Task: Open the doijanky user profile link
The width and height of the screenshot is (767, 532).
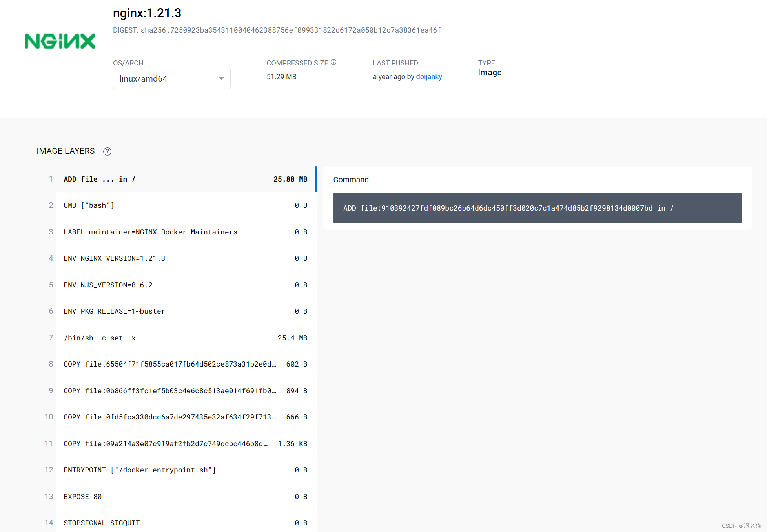Action: click(429, 77)
